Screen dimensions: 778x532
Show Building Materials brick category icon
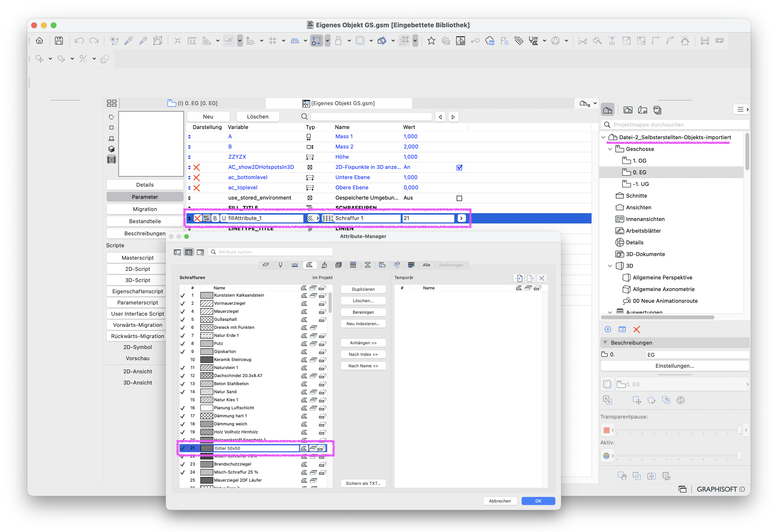point(338,265)
